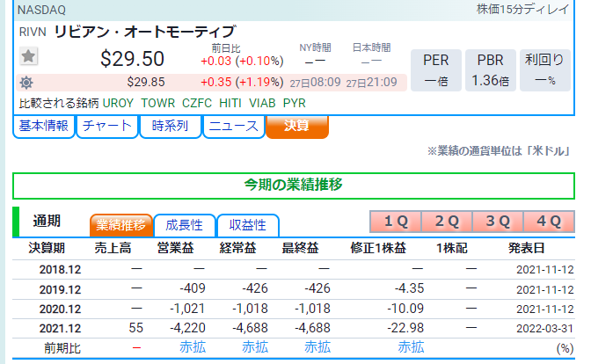Open compared stock PYR
Image resolution: width=591 pixels, height=364 pixels.
click(295, 103)
